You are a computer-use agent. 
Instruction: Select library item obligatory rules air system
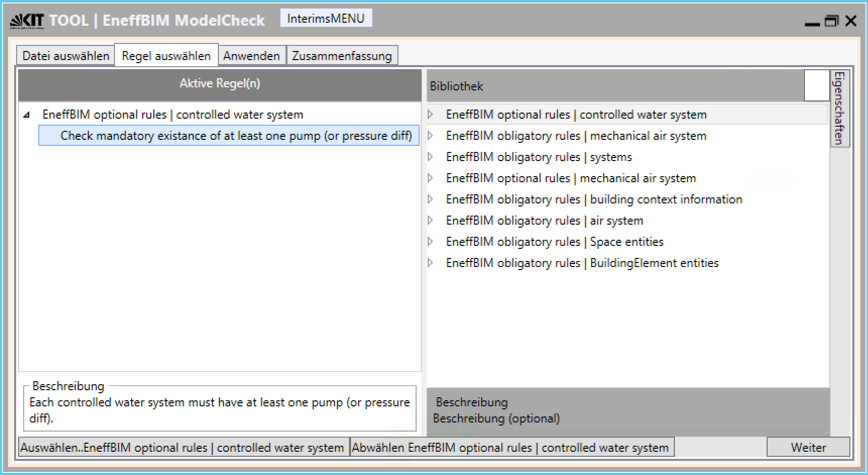(544, 221)
